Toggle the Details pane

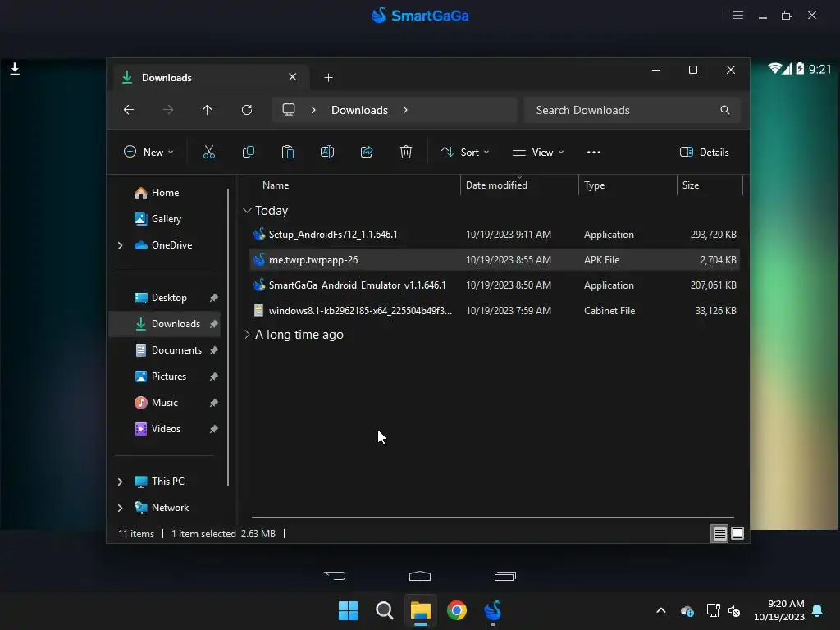tap(704, 152)
